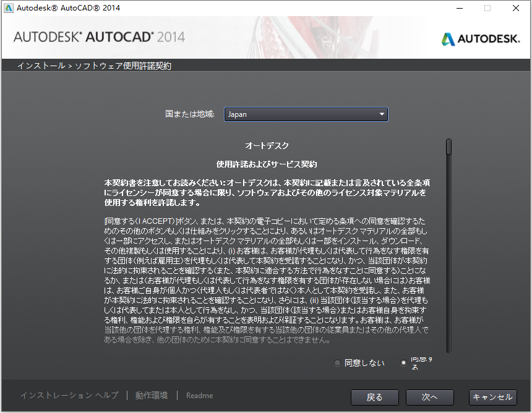Minimize the AutoCAD 2014 installer window

click(460, 8)
